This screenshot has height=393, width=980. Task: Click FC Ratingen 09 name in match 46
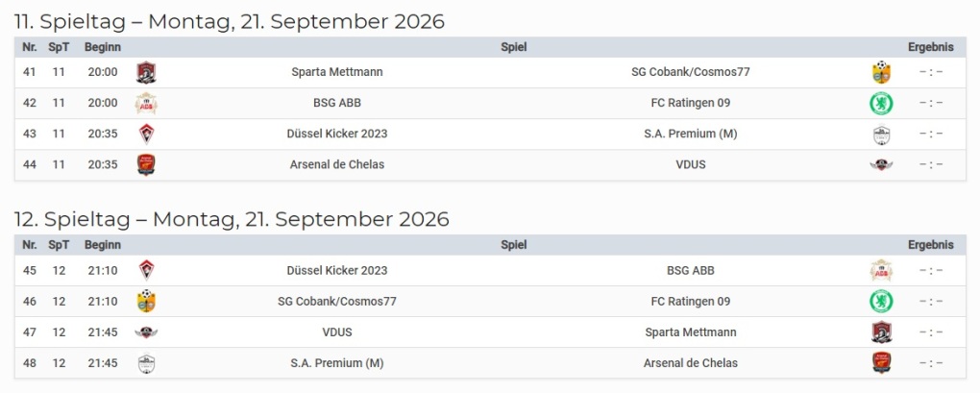point(690,302)
